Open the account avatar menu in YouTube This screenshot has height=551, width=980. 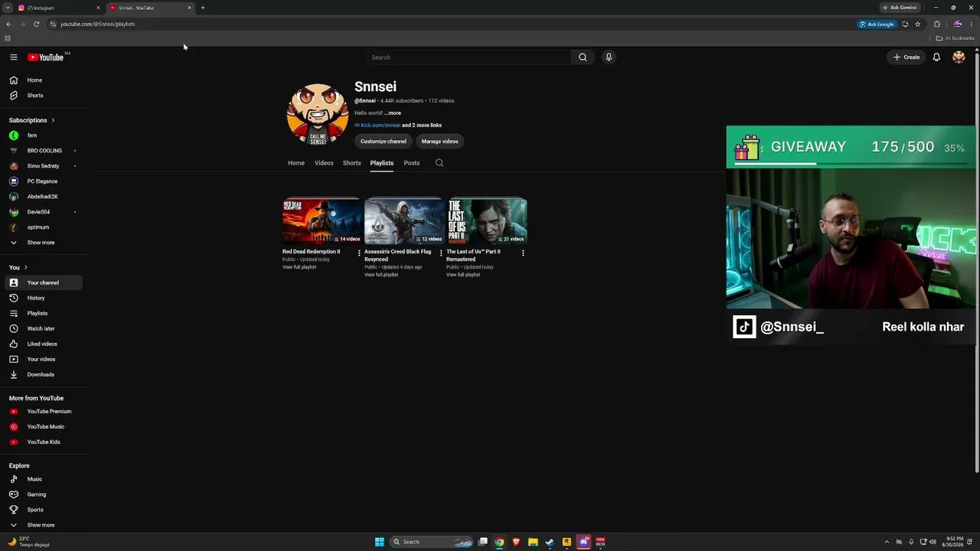(959, 57)
